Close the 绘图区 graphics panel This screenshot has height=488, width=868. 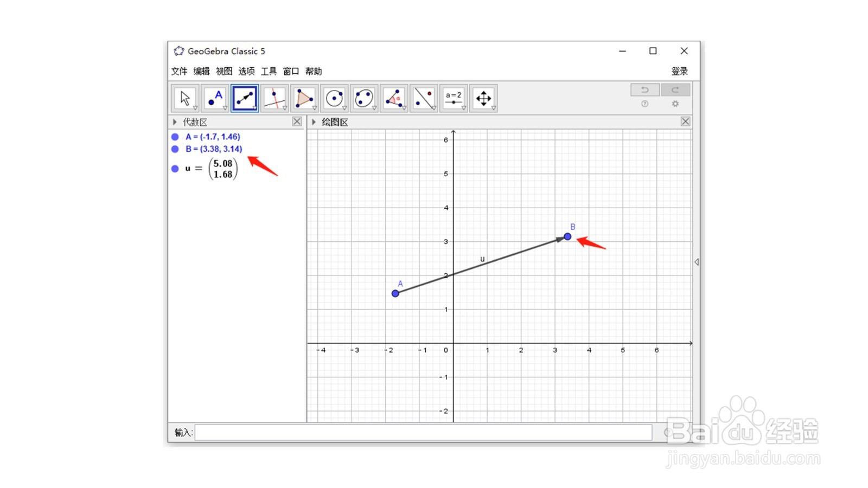coord(686,121)
